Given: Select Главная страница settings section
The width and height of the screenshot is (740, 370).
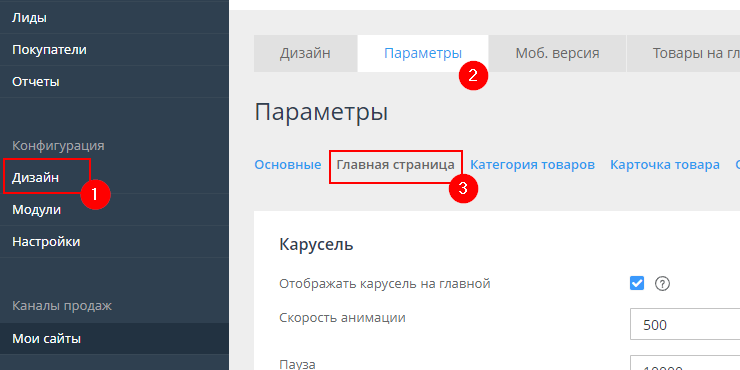Looking at the screenshot, I should point(395,165).
